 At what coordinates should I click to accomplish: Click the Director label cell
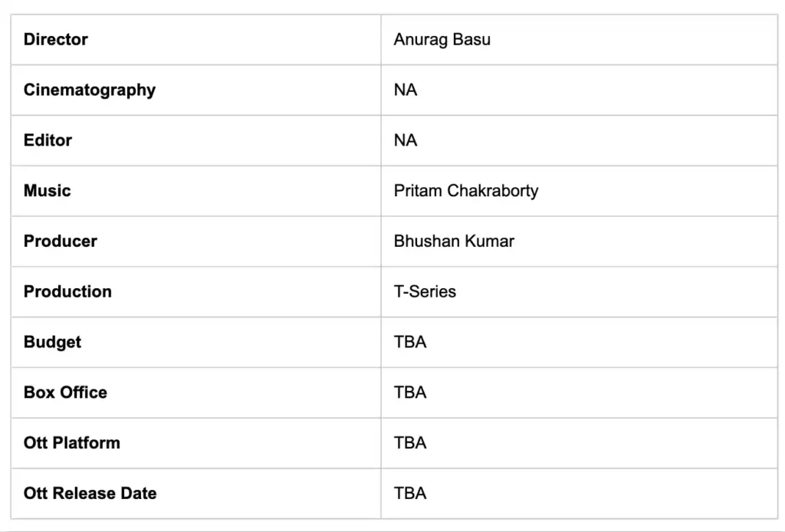(x=56, y=39)
